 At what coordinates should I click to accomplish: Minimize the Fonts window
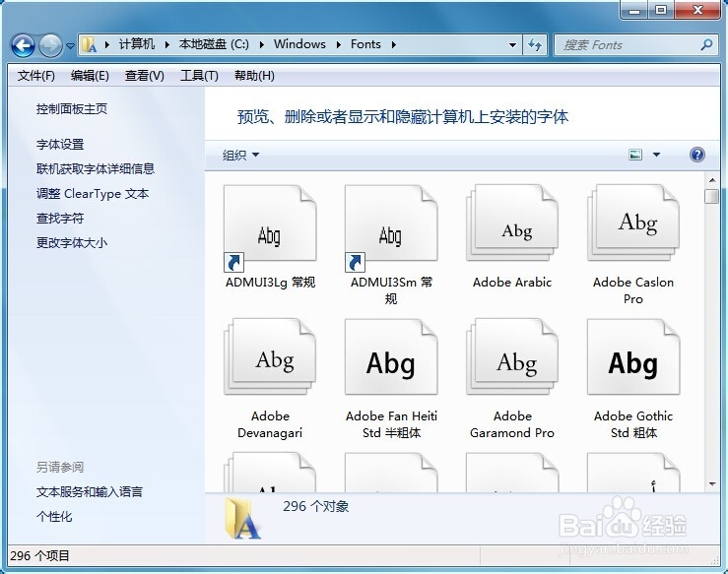coord(634,10)
